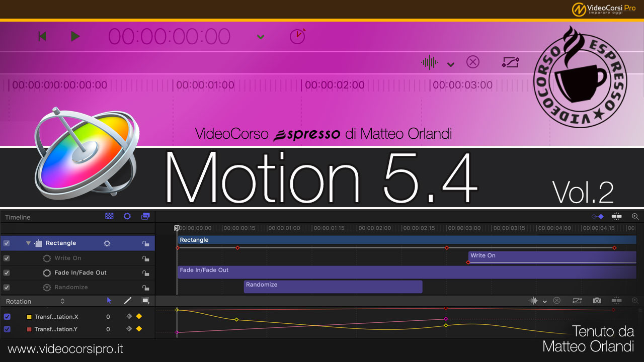Screen dimensions: 644x362
Task: Click the red swatch for Transf...tation.Y
Action: click(x=29, y=329)
